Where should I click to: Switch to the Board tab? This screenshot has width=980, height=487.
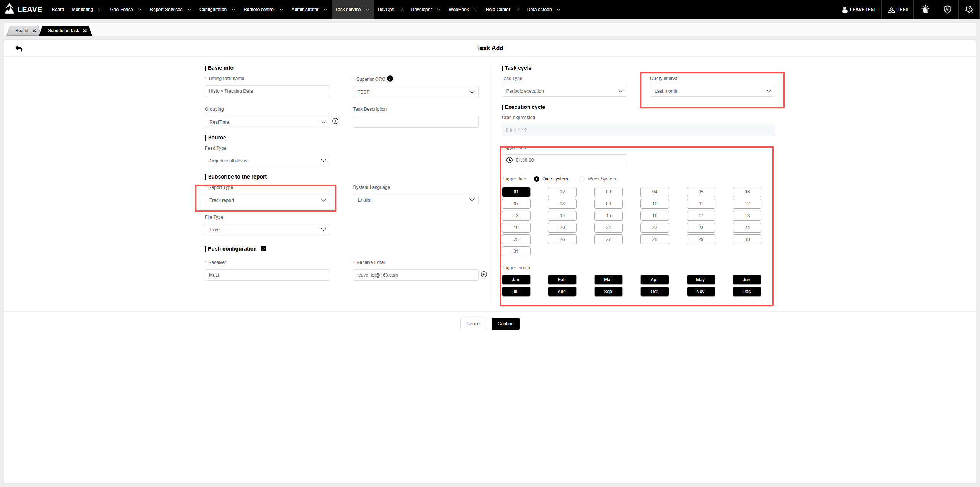pyautogui.click(x=21, y=31)
